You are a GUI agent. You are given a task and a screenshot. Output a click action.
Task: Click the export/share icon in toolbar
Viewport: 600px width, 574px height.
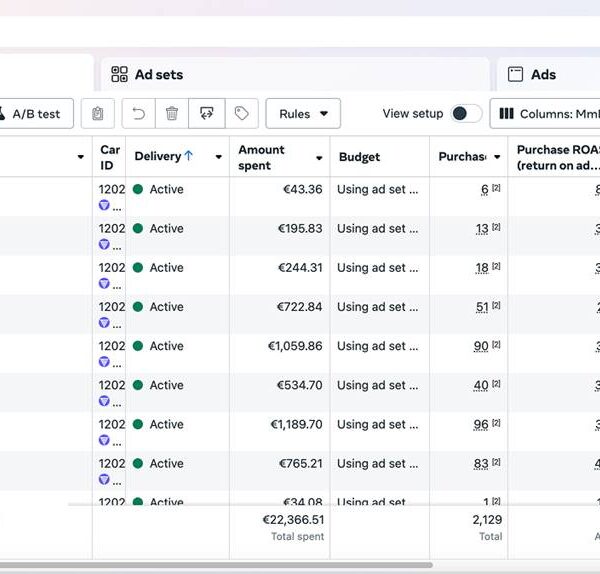(207, 114)
